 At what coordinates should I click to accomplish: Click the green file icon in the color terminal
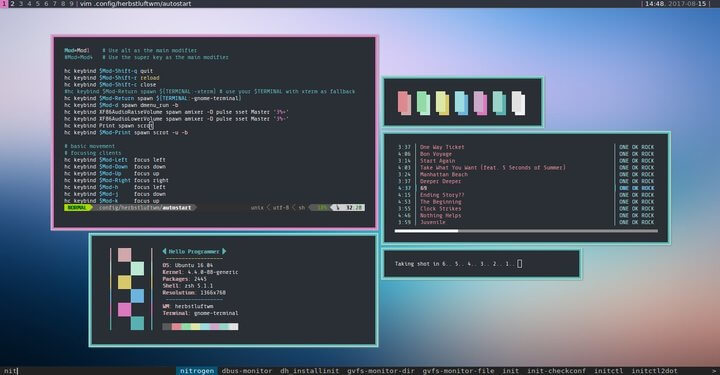(x=423, y=103)
